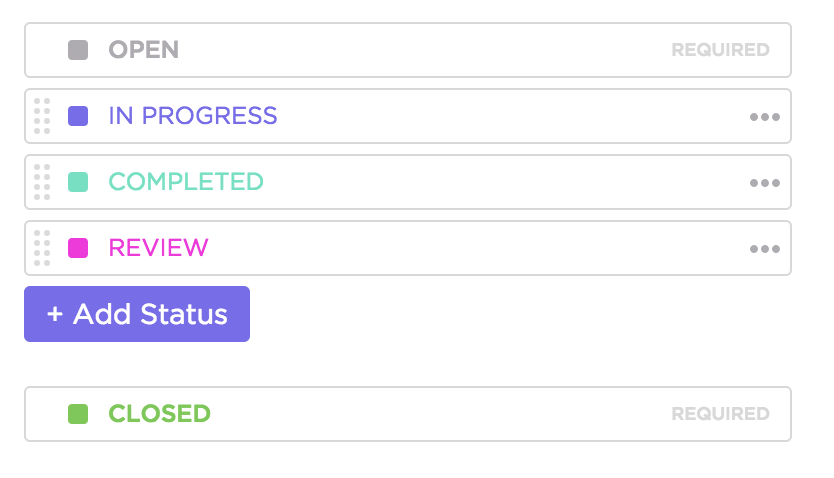Open the Completed status options menu
The height and width of the screenshot is (478, 834).
pyautogui.click(x=764, y=182)
